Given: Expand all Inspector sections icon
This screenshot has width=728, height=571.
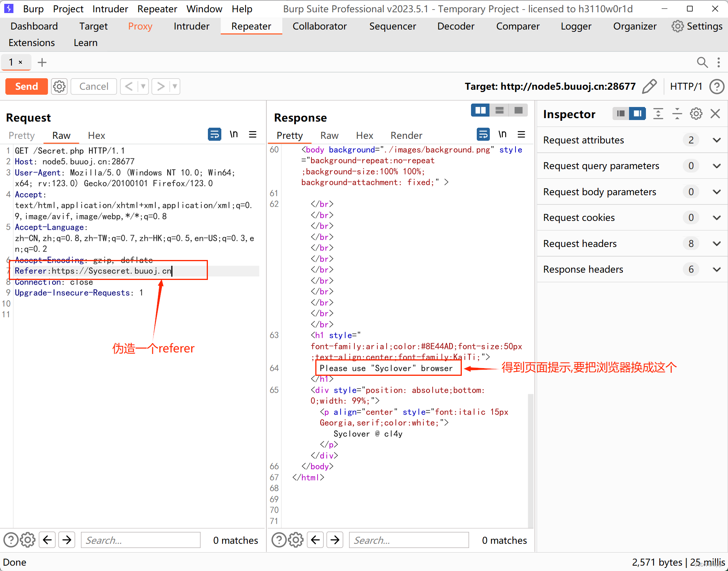Looking at the screenshot, I should pyautogui.click(x=658, y=114).
